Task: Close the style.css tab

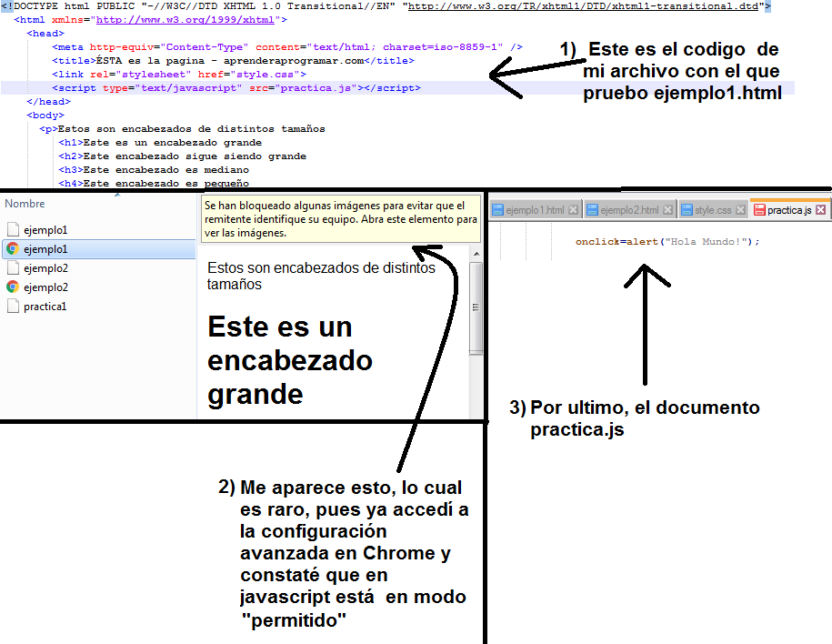Action: (x=741, y=210)
